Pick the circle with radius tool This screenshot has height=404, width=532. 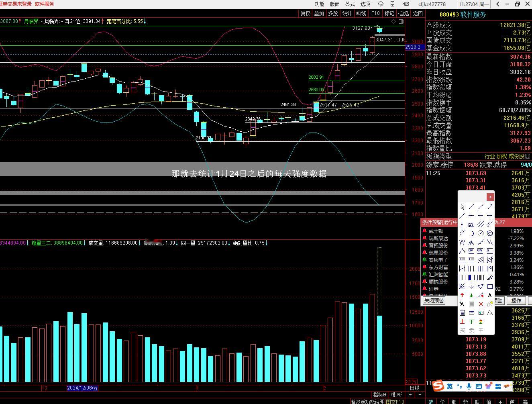[481, 233]
